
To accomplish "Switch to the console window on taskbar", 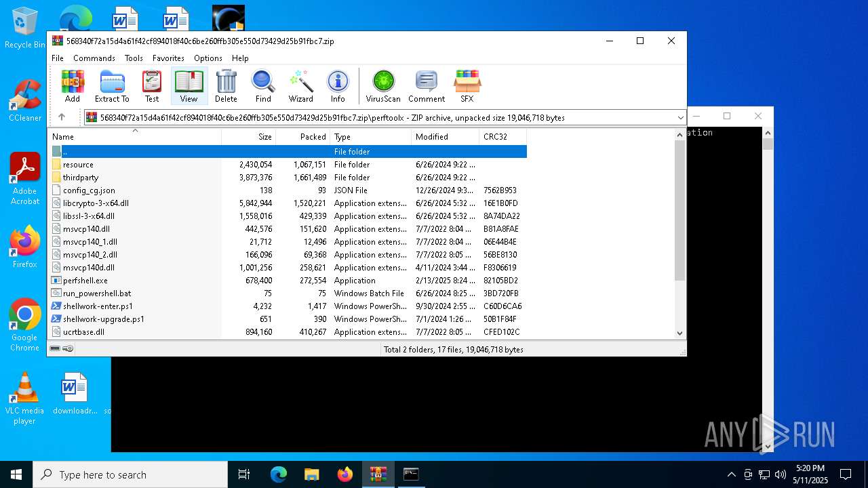I will (412, 474).
